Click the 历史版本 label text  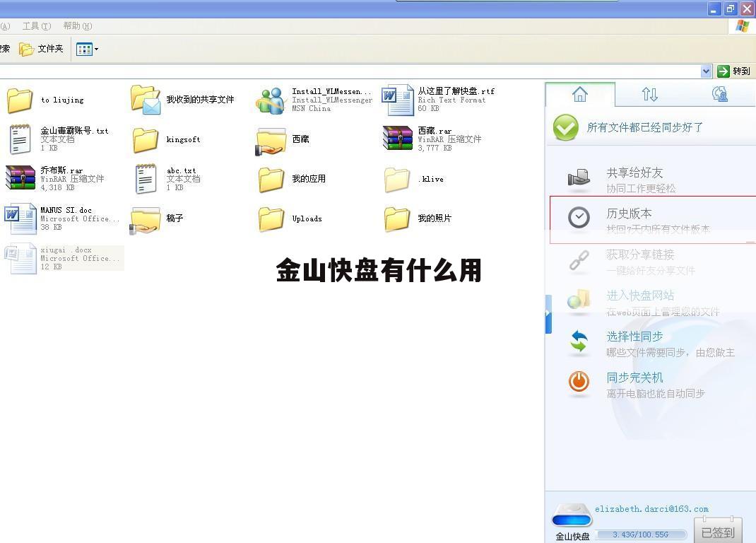[x=630, y=214]
